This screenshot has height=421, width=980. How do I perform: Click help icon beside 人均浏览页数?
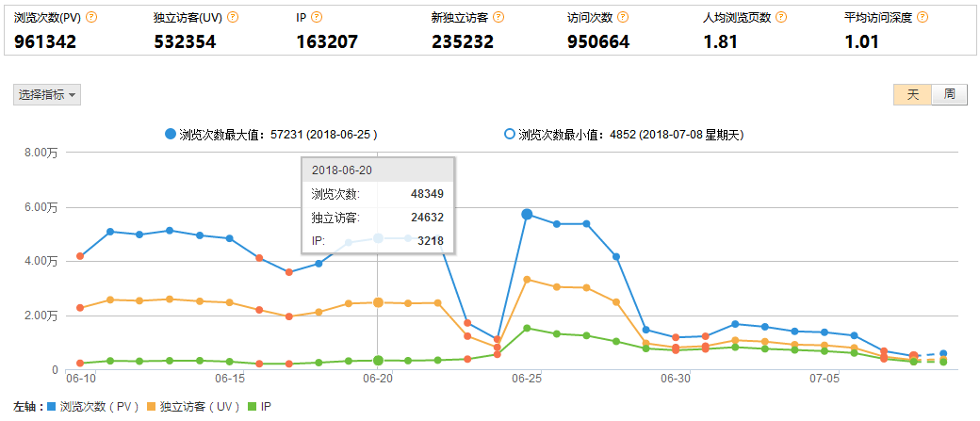(780, 18)
